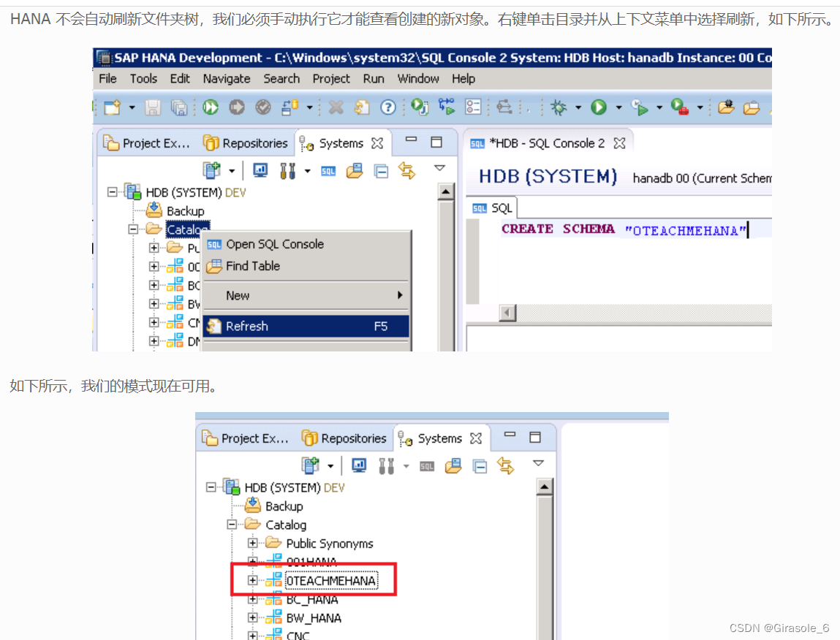Open dropdown arrow next to Debug bug icon
Screen dimensions: 840x640
578,107
